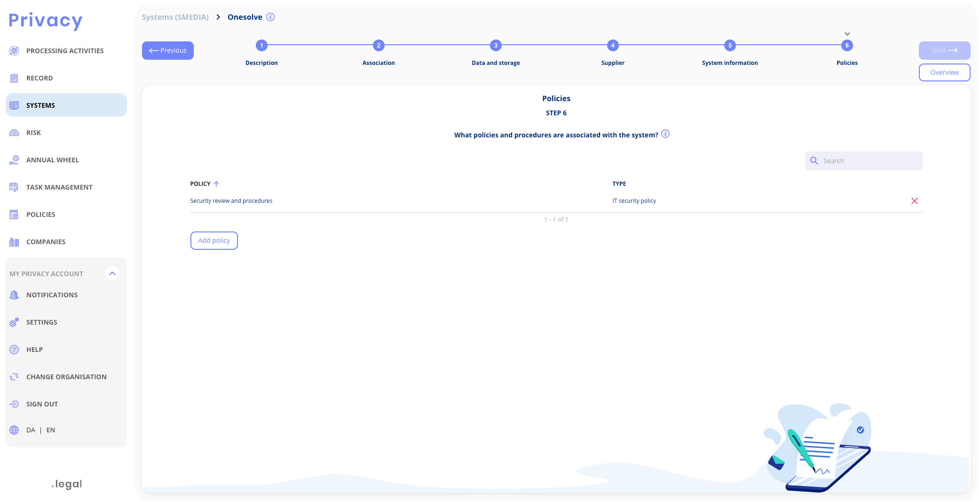
Task: Click the chevron above step 6
Action: [847, 34]
